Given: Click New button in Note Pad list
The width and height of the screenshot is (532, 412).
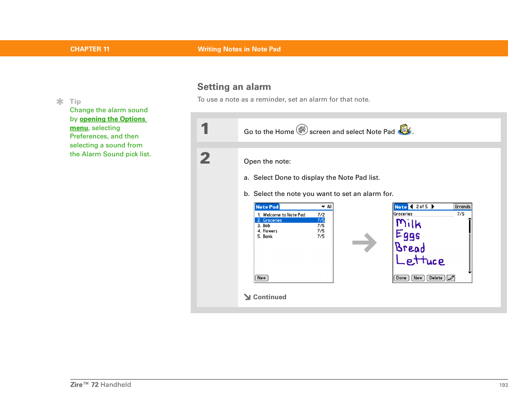Looking at the screenshot, I should coord(262,278).
